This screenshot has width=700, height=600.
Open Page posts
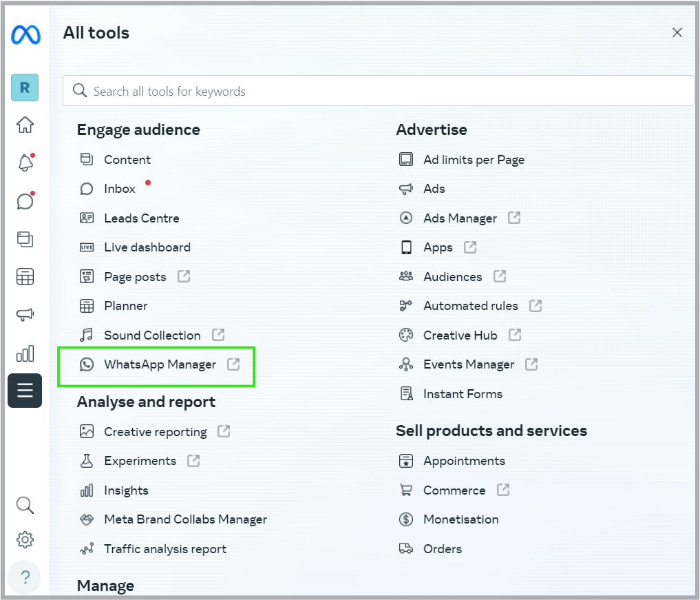[x=135, y=276]
